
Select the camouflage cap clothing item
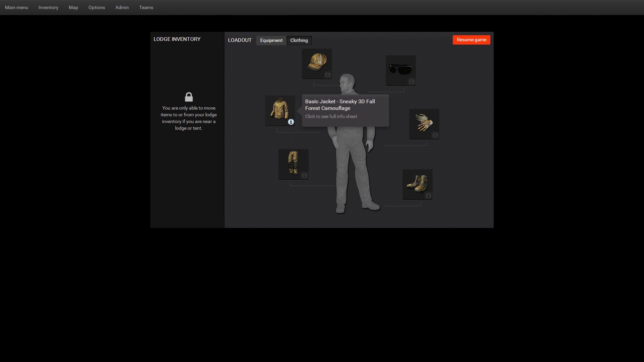[317, 64]
